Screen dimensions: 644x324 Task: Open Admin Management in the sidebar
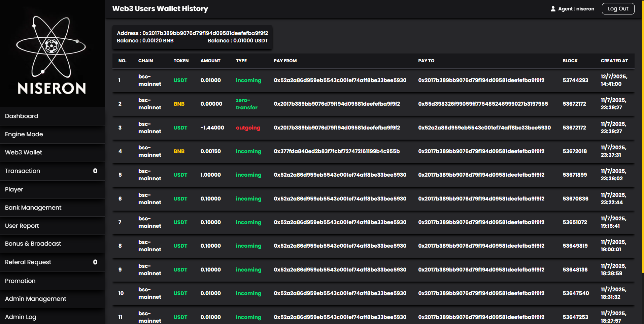point(53,299)
